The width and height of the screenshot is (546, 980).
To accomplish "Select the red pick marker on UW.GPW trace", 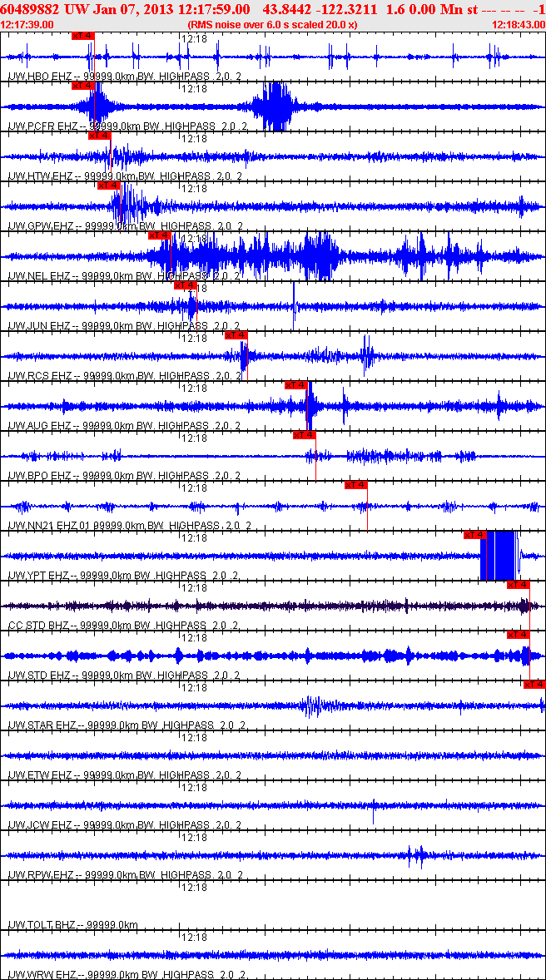I will [109, 186].
